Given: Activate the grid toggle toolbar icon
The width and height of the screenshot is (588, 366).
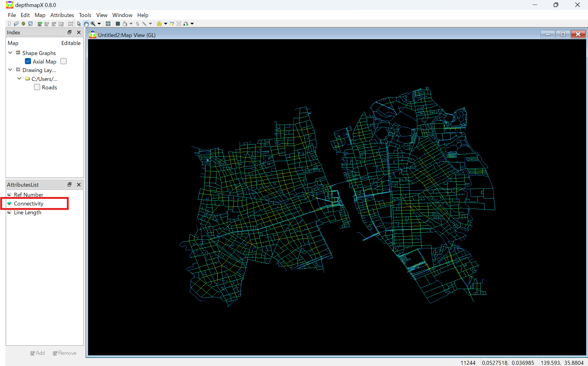Looking at the screenshot, I should coord(118,24).
